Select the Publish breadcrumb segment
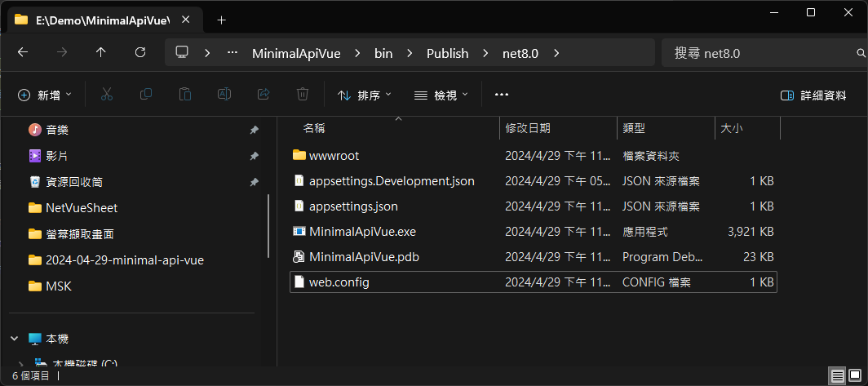This screenshot has height=386, width=868. 447,53
